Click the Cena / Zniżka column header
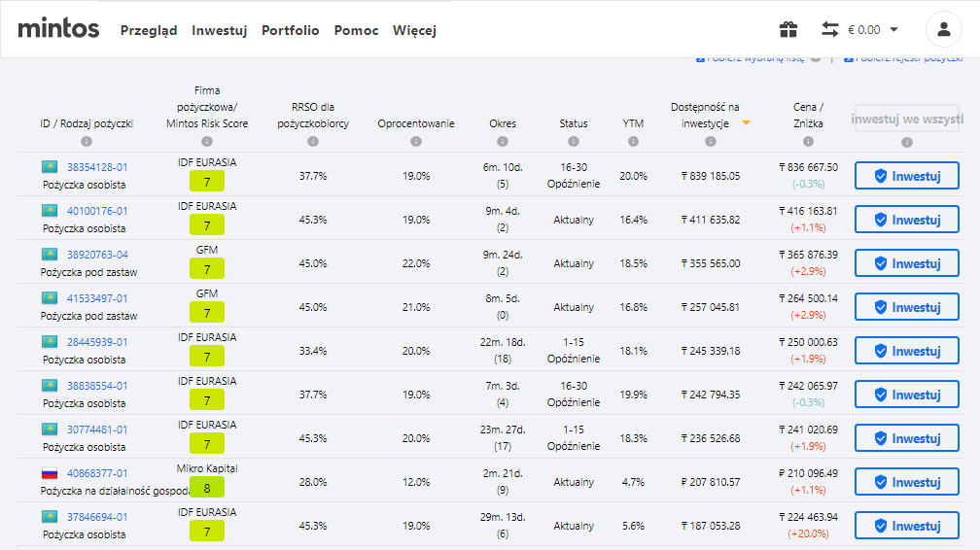The width and height of the screenshot is (980, 550). pyautogui.click(x=808, y=115)
